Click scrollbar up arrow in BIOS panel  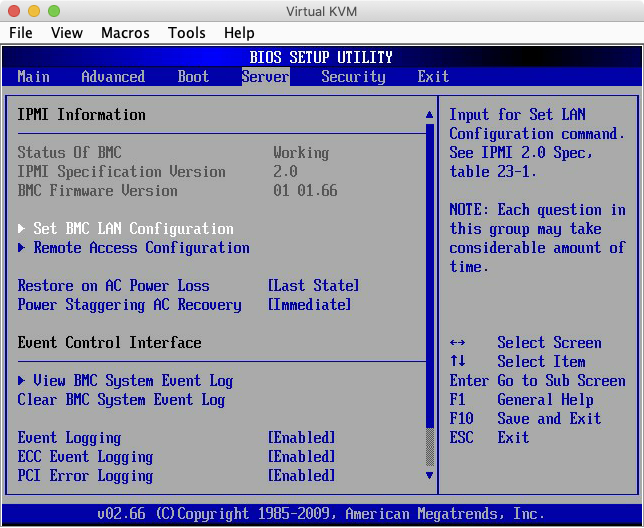[430, 115]
